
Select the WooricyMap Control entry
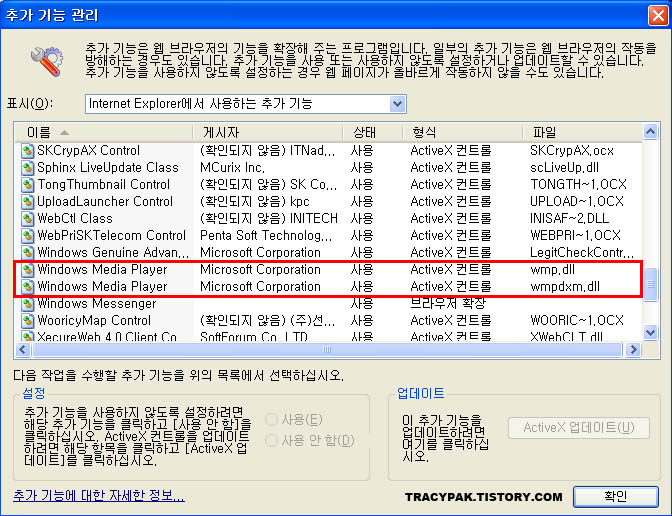(94, 321)
